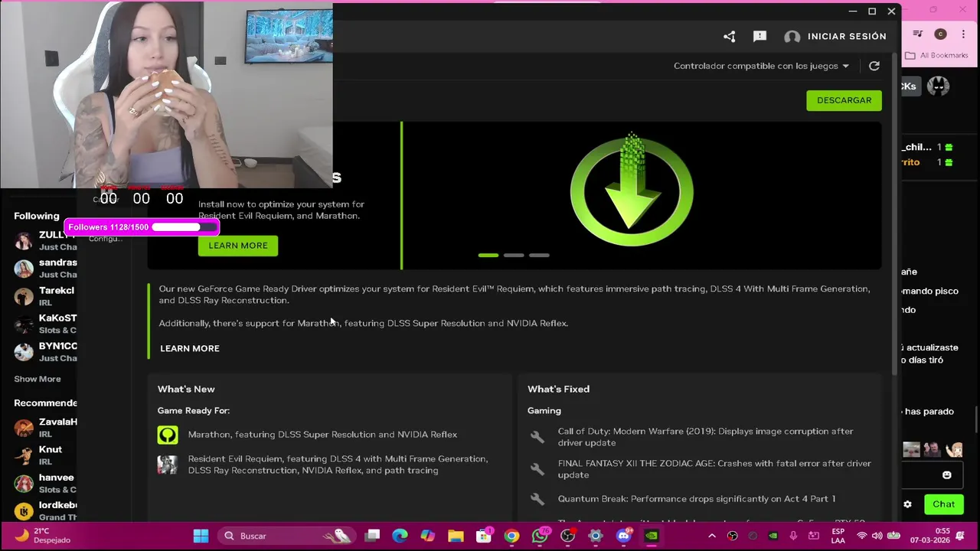Switch to Google Chrome on the taskbar
Viewport: 980px width, 551px height.
511,536
